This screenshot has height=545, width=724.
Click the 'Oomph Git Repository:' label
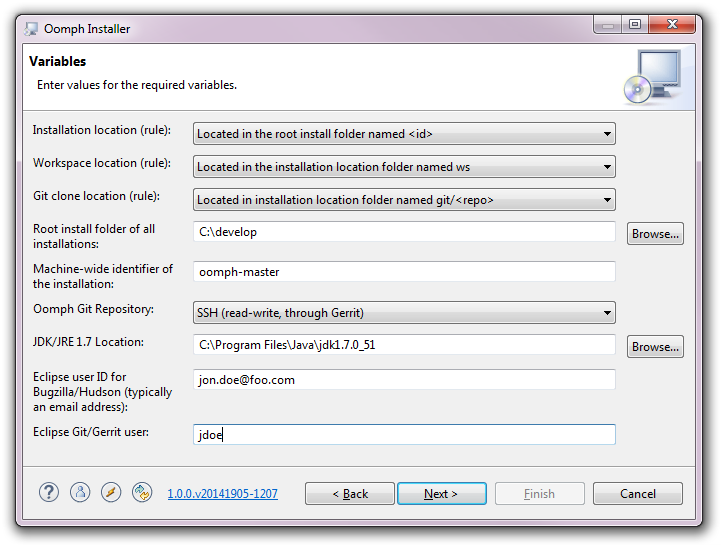click(93, 309)
